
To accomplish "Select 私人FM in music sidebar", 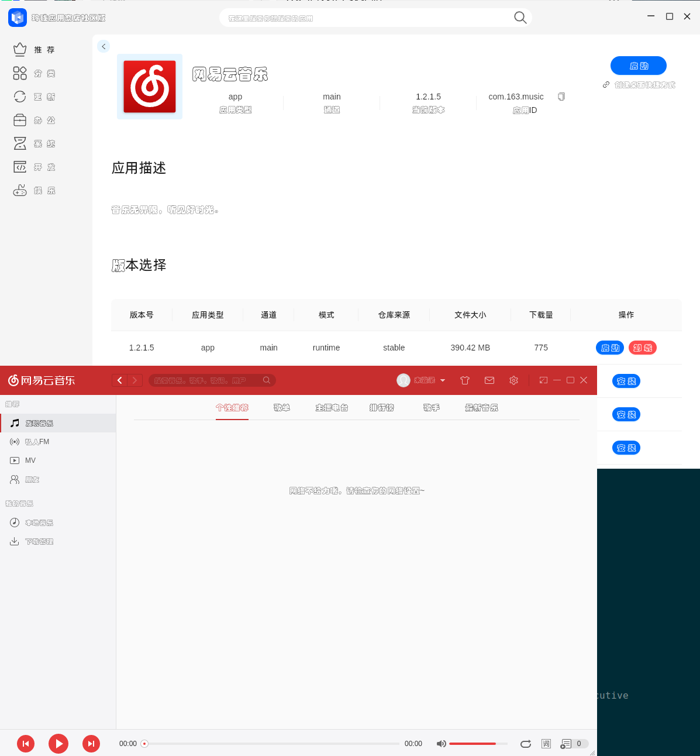I will 58,442.
